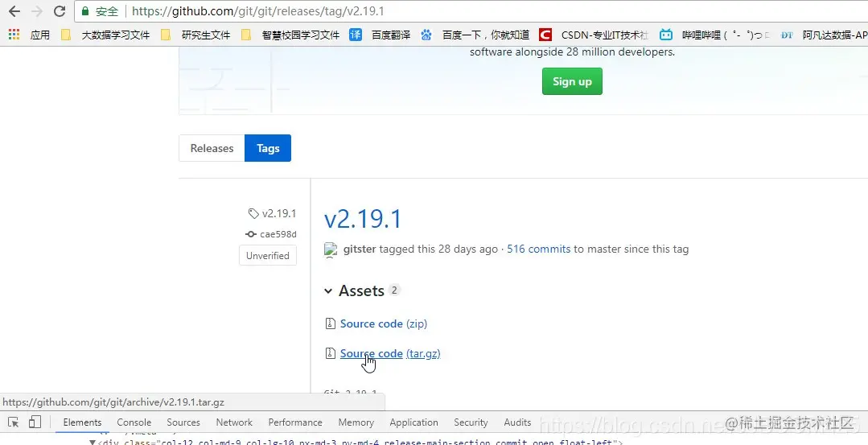Open commit cae598d link
The width and height of the screenshot is (868, 445).
278,234
